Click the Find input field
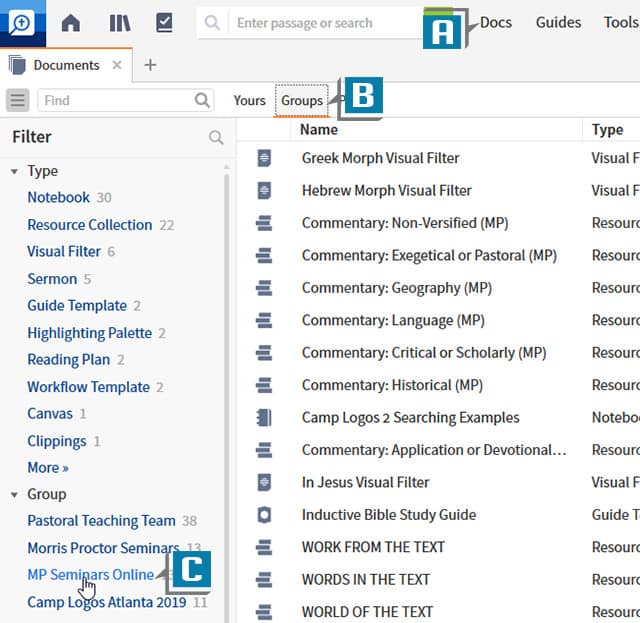Screen dimensions: 640x623 pyautogui.click(x=115, y=100)
